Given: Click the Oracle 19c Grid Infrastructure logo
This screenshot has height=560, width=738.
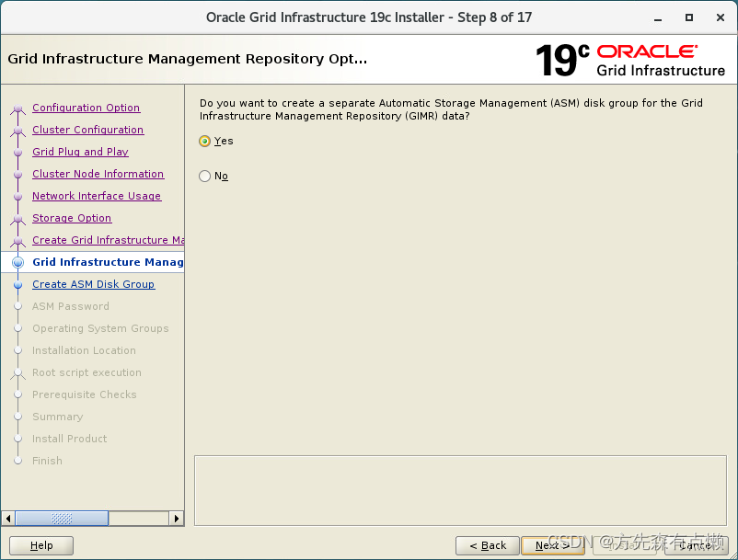Looking at the screenshot, I should click(x=630, y=60).
